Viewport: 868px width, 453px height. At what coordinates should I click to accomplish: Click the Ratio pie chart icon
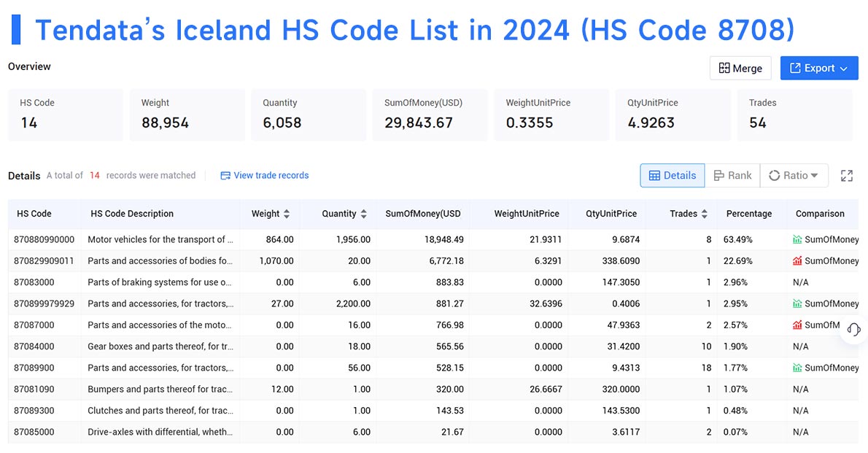[775, 175]
